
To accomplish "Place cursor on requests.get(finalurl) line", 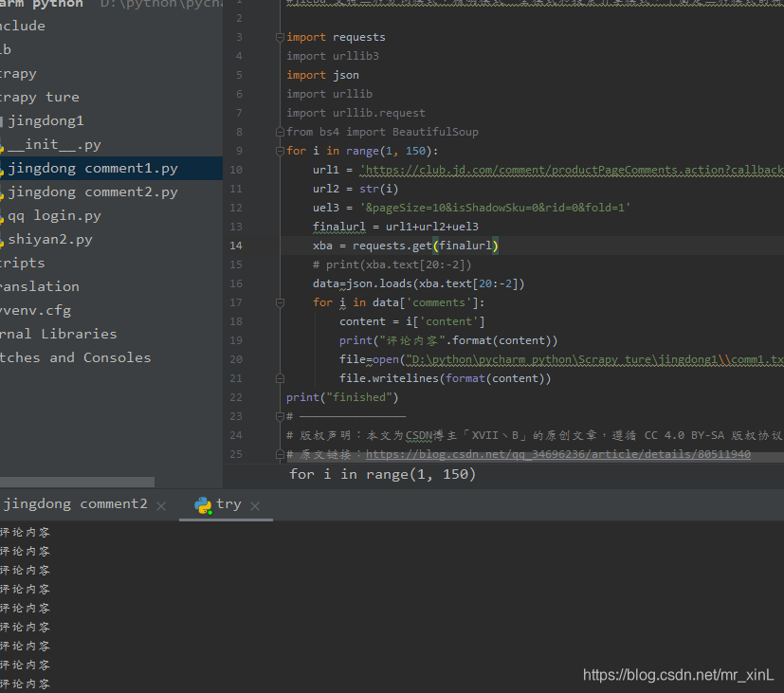I will pos(406,246).
